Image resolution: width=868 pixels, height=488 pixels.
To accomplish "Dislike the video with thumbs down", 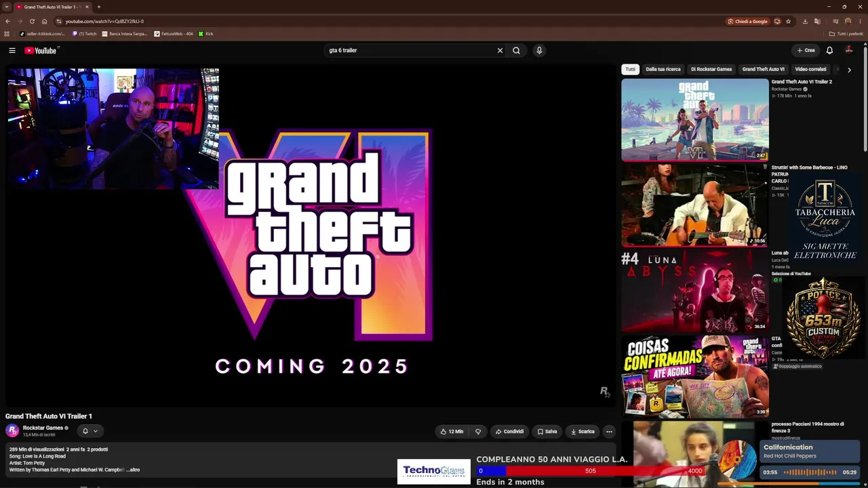I will coord(478,432).
